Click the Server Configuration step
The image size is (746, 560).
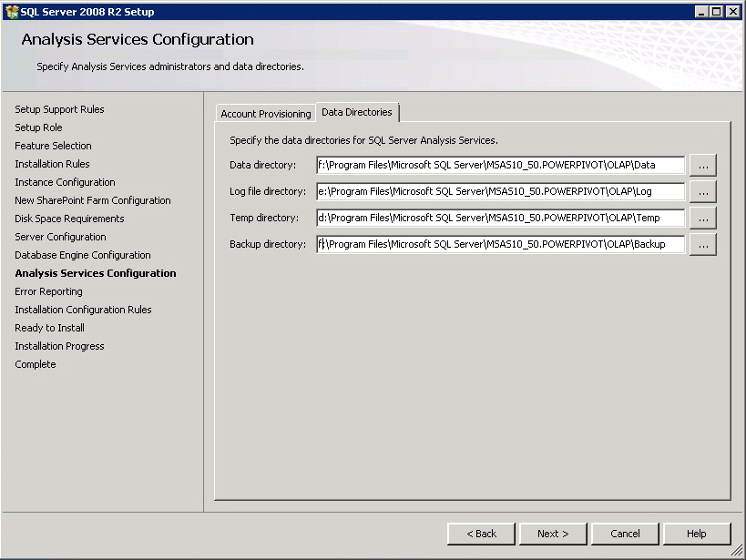click(x=60, y=237)
